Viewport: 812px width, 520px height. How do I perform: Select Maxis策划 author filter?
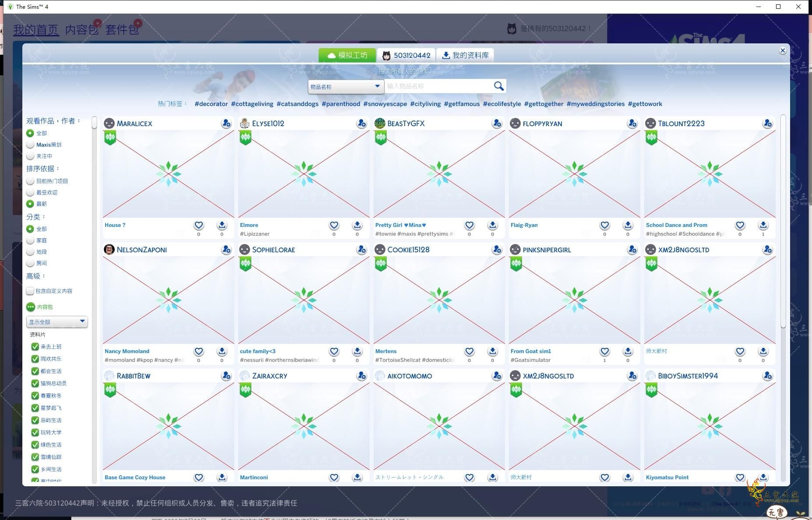(30, 145)
